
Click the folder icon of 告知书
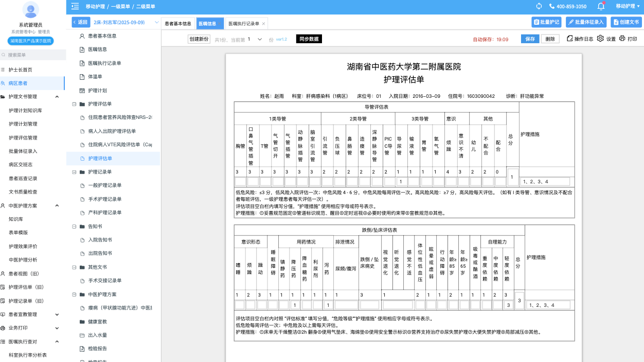(x=82, y=227)
